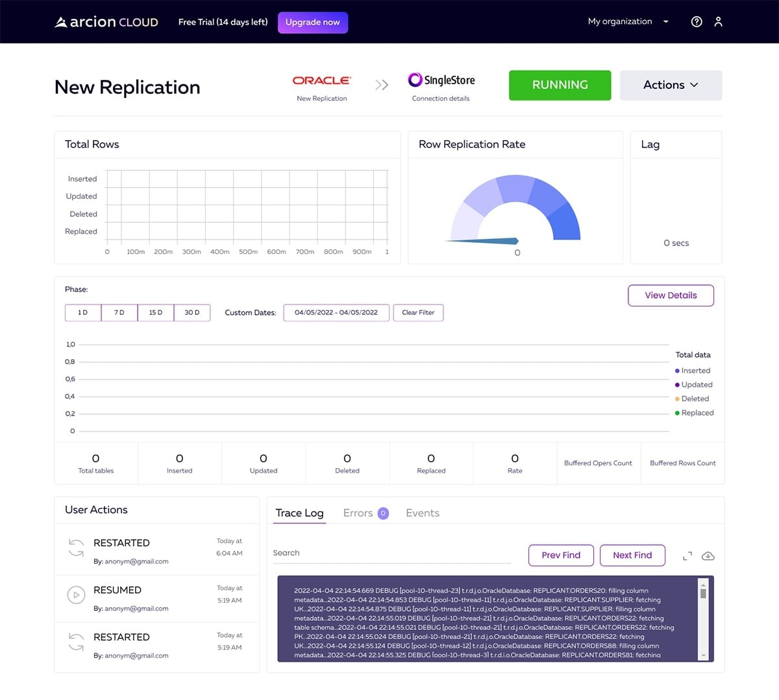The height and width of the screenshot is (700, 779).
Task: Click inside the trace log search field
Action: [389, 553]
